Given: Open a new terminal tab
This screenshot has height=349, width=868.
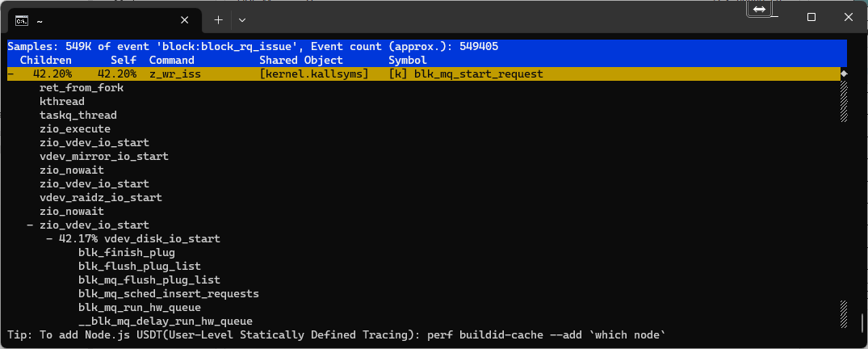Looking at the screenshot, I should tap(218, 18).
